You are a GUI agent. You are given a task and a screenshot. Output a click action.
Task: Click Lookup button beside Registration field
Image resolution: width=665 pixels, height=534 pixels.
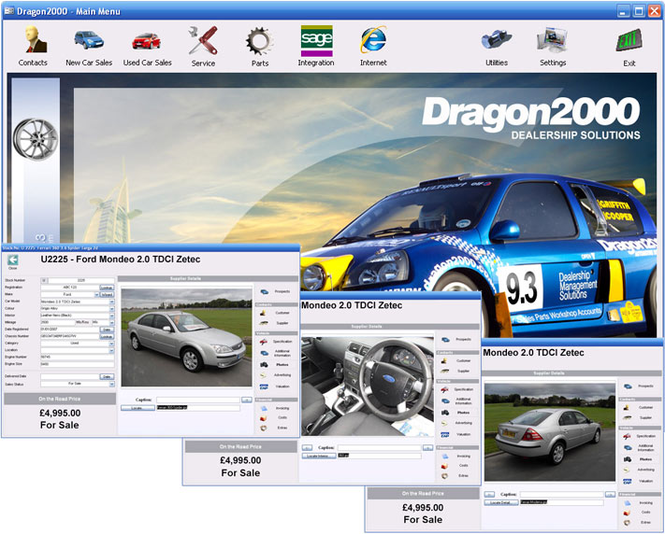(x=107, y=288)
